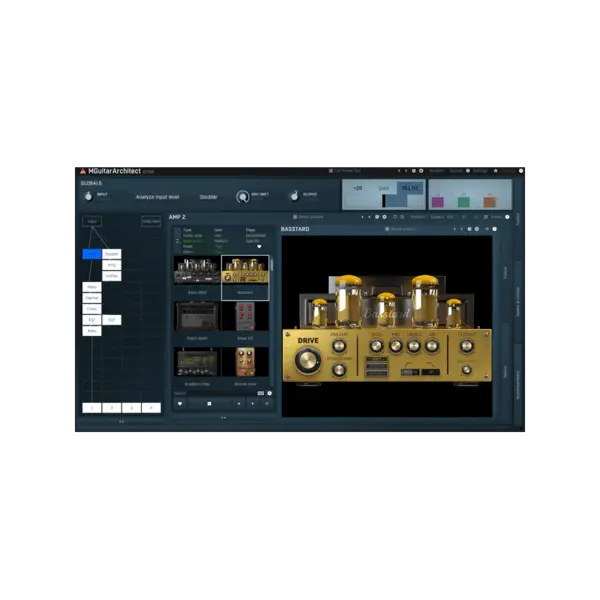
Task: Select the Sidechain node in the signal graph
Action: [151, 221]
